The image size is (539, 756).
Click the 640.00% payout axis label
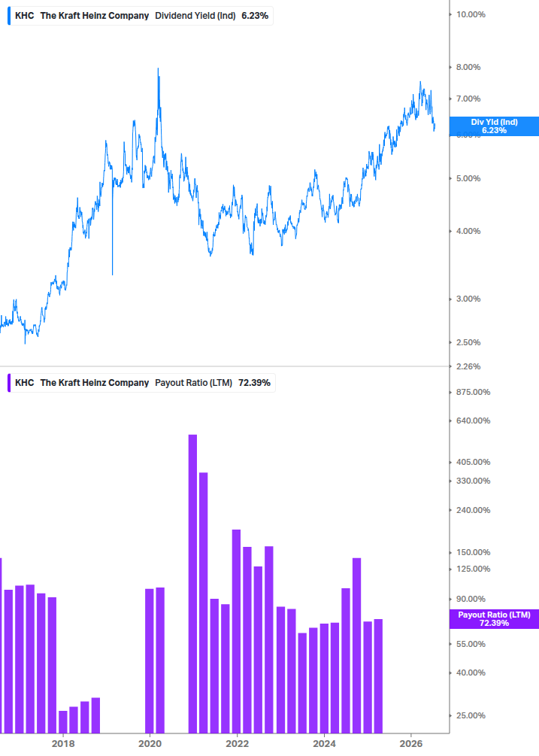tap(473, 421)
